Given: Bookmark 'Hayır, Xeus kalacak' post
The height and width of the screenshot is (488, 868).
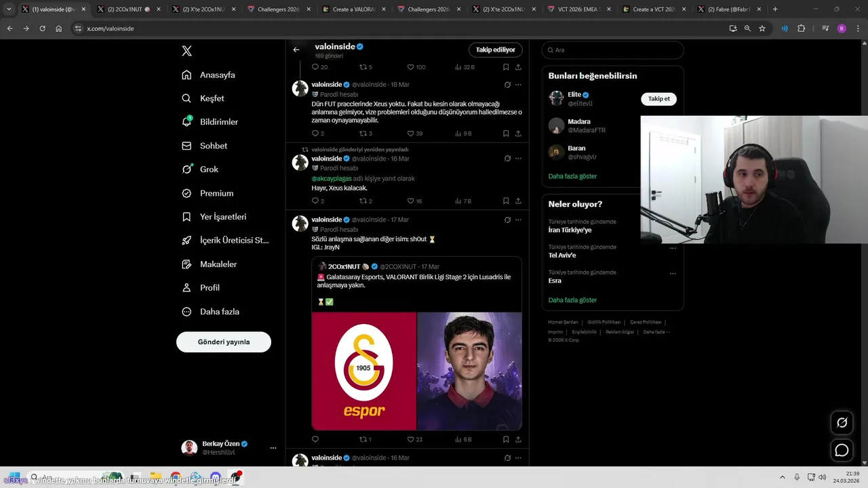Looking at the screenshot, I should (x=506, y=201).
